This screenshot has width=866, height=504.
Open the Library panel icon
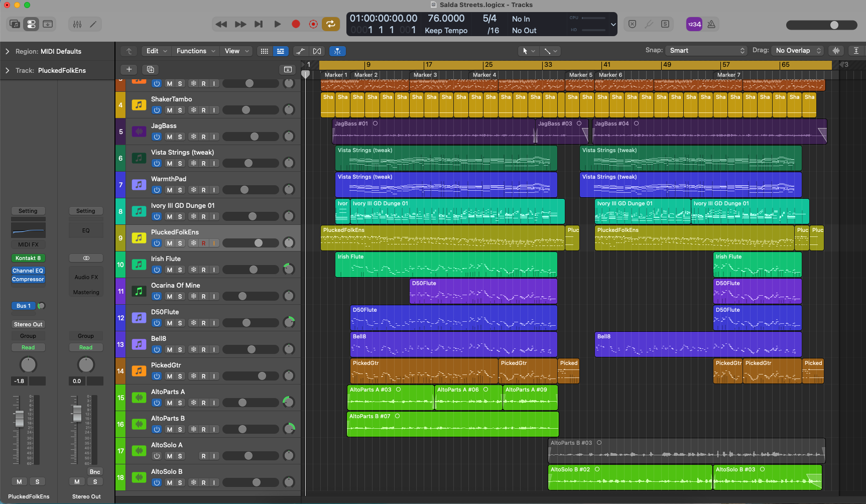point(15,24)
